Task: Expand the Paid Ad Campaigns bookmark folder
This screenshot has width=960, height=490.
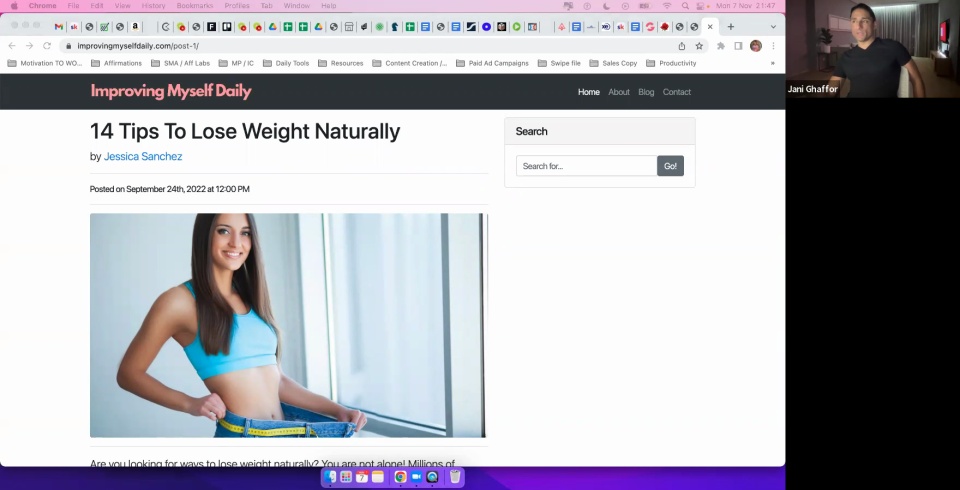Action: 492,63
